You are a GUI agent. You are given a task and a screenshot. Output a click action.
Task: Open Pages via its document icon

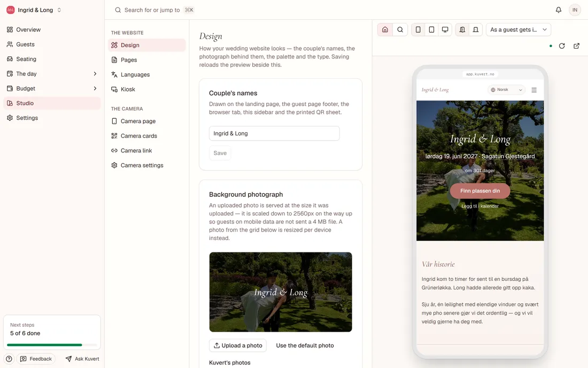[114, 60]
